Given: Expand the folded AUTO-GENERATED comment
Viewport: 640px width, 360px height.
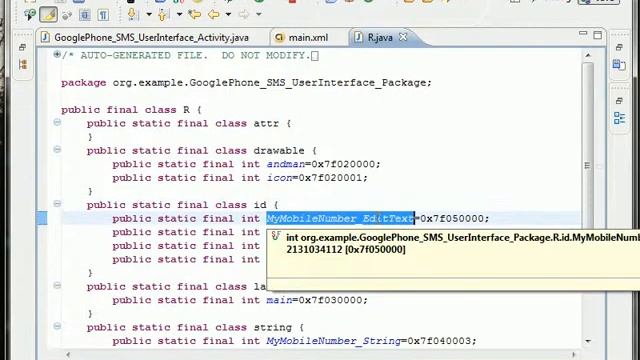Looking at the screenshot, I should coord(57,54).
